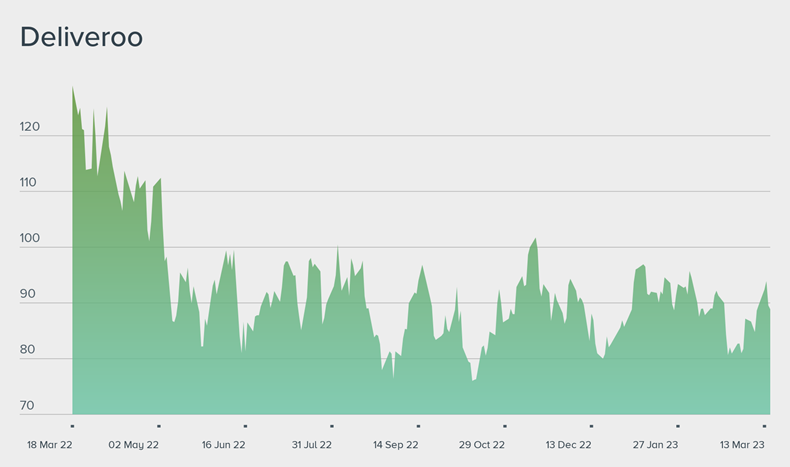The width and height of the screenshot is (790, 467).
Task: Select the 110 y-axis value label
Action: pos(29,184)
